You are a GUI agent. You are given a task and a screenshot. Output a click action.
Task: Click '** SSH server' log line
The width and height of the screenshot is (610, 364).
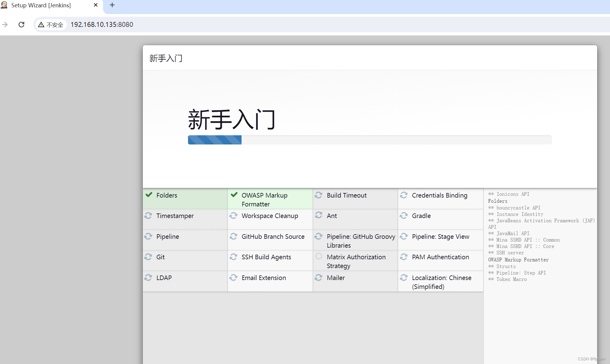(506, 253)
